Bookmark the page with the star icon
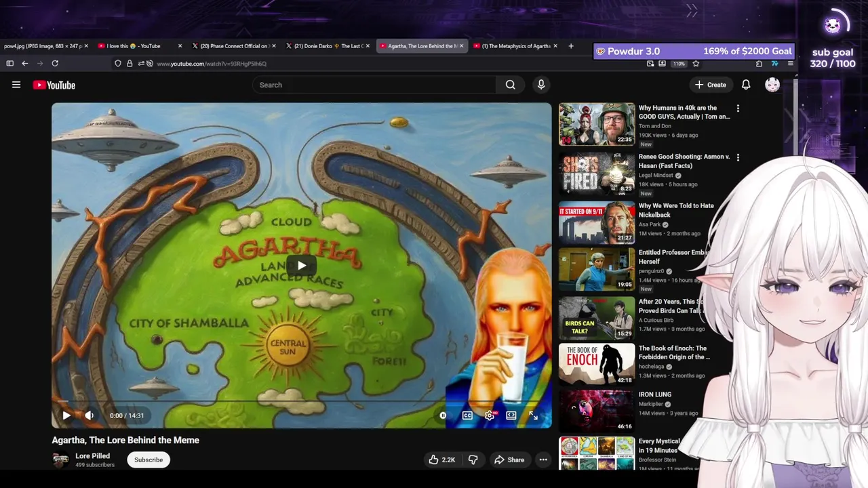This screenshot has height=488, width=868. click(x=696, y=64)
